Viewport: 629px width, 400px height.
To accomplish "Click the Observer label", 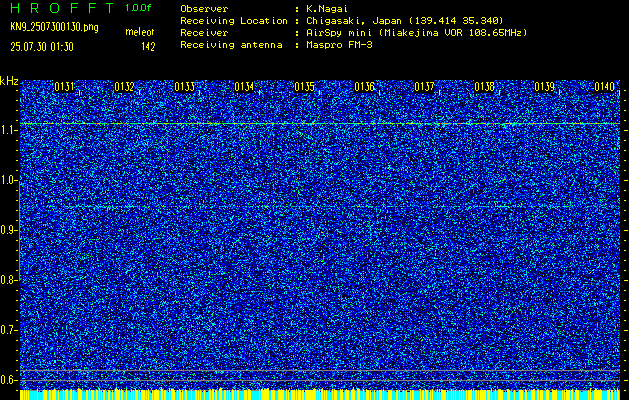I will (x=204, y=9).
